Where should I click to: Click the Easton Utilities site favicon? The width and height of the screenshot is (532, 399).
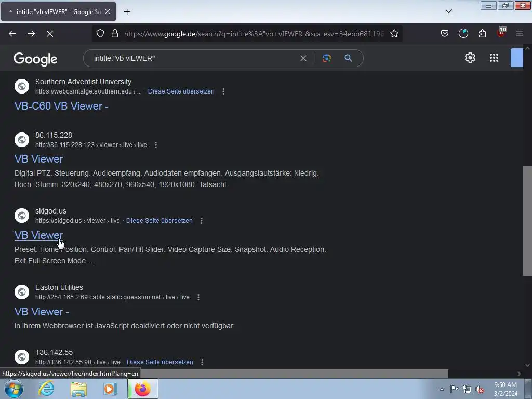[x=22, y=292]
